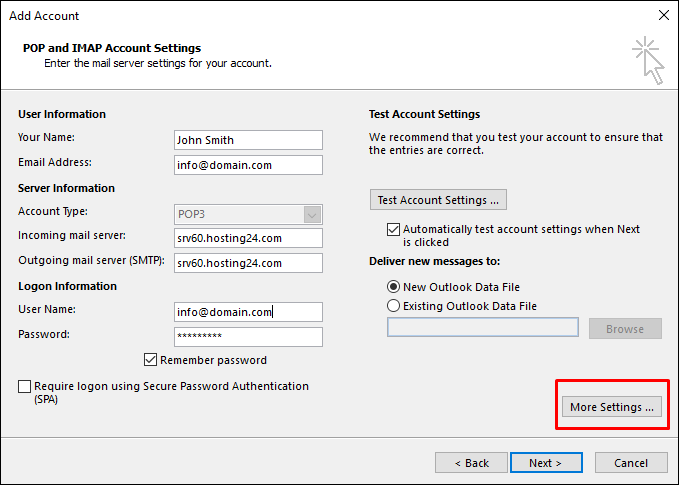This screenshot has width=679, height=485.
Task: Click the Email Address input field
Action: click(x=247, y=165)
